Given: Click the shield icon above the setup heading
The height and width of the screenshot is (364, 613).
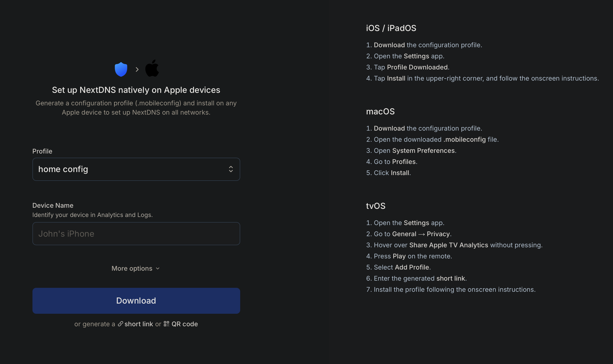Looking at the screenshot, I should pyautogui.click(x=121, y=69).
